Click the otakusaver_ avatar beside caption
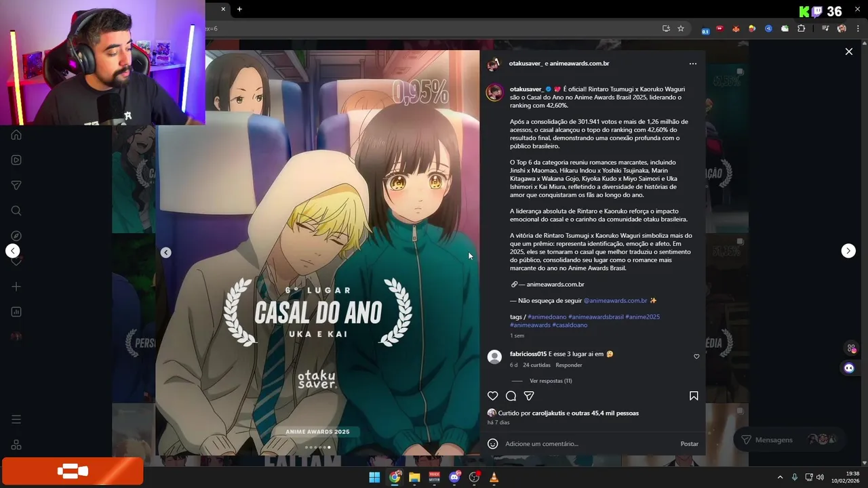 point(494,93)
